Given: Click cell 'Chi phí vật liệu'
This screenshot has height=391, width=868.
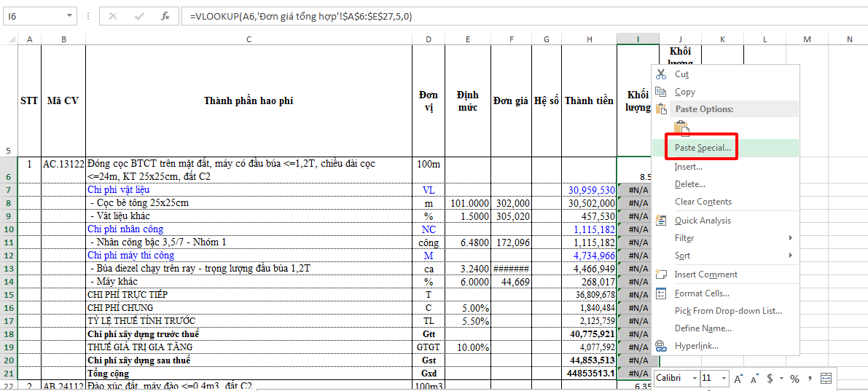Looking at the screenshot, I should pyautogui.click(x=249, y=190).
